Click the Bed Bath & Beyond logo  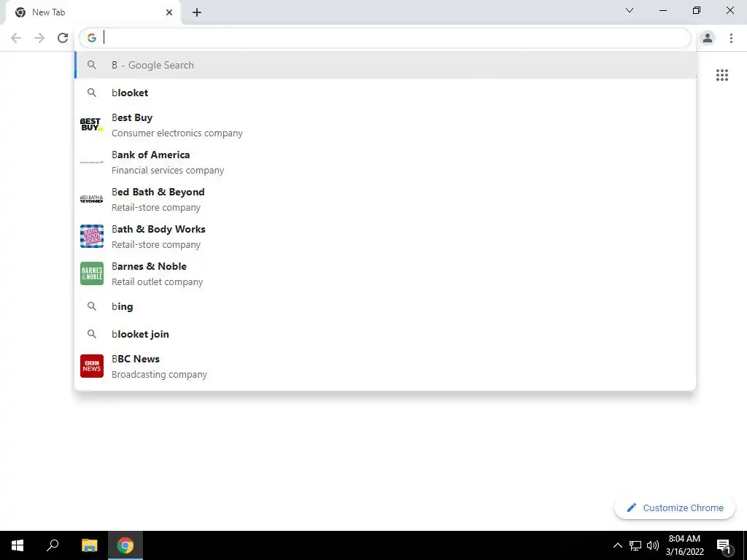tap(92, 199)
